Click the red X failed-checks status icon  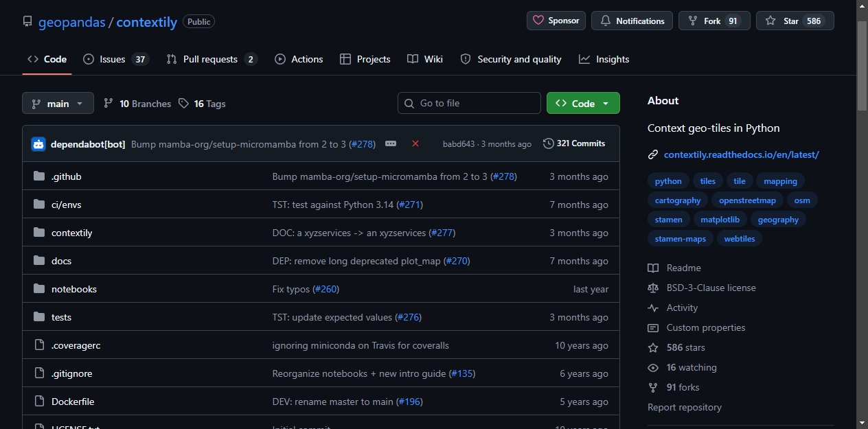click(x=415, y=143)
